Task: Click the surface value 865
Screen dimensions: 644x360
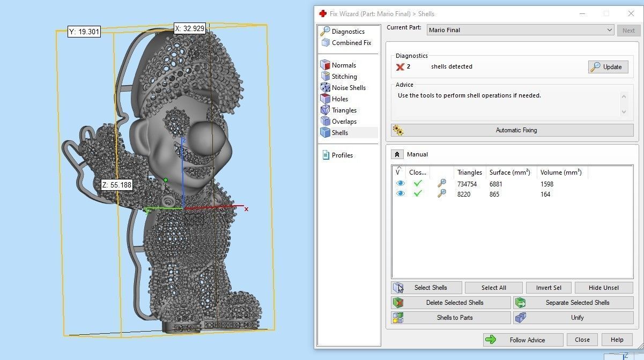Action: pyautogui.click(x=494, y=194)
